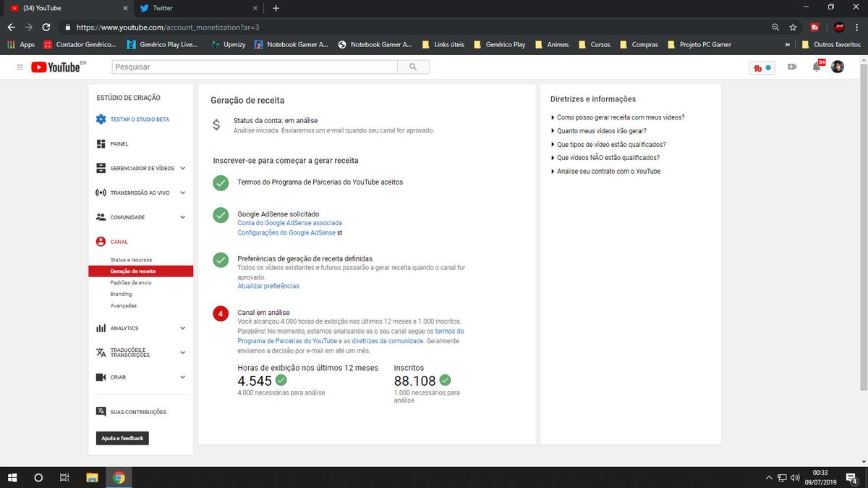Open the Branding menu item
868x488 pixels.
coord(121,294)
